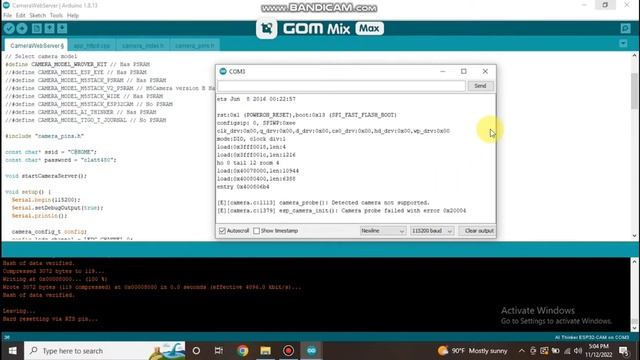Open the Sketch menu

[38, 16]
